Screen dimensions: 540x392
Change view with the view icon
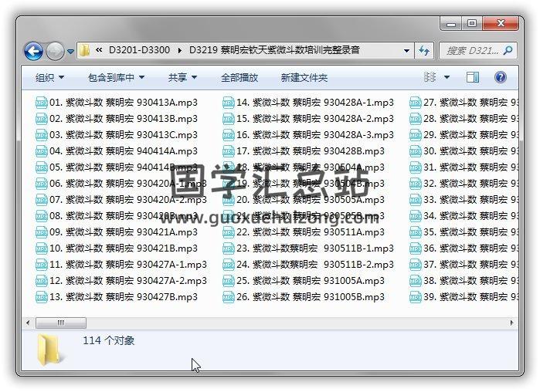pos(430,77)
